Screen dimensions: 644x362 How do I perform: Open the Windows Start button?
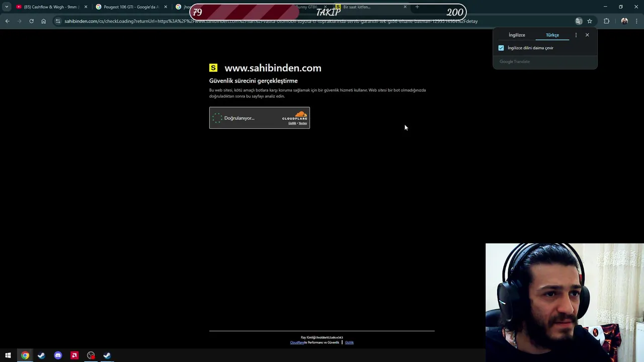point(8,355)
